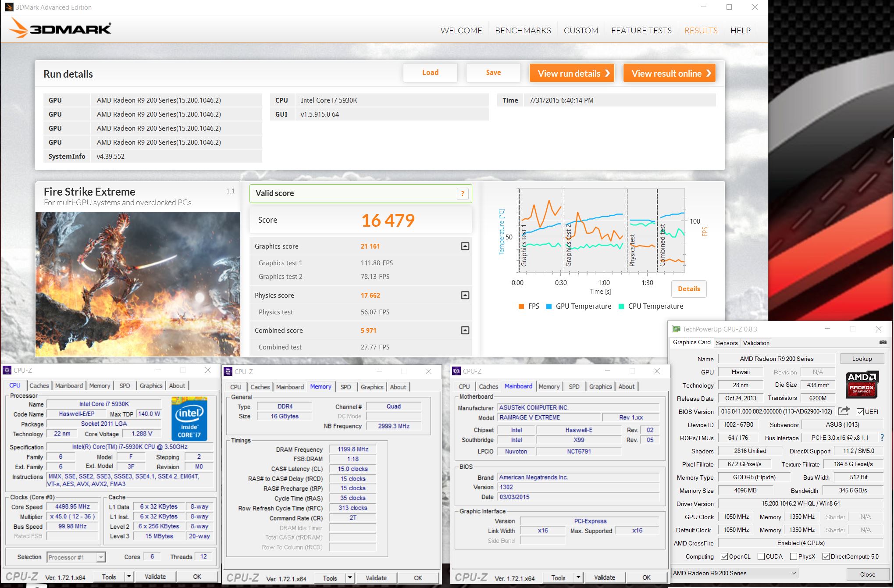Click orange FPS legend swatch
Viewport: 894px width, 588px height.
coord(521,306)
